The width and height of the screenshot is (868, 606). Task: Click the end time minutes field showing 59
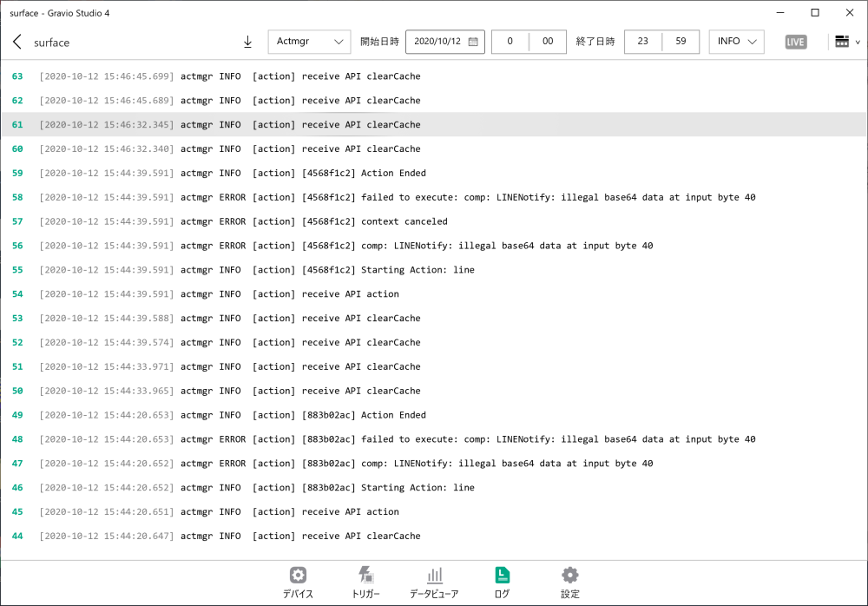[682, 41]
